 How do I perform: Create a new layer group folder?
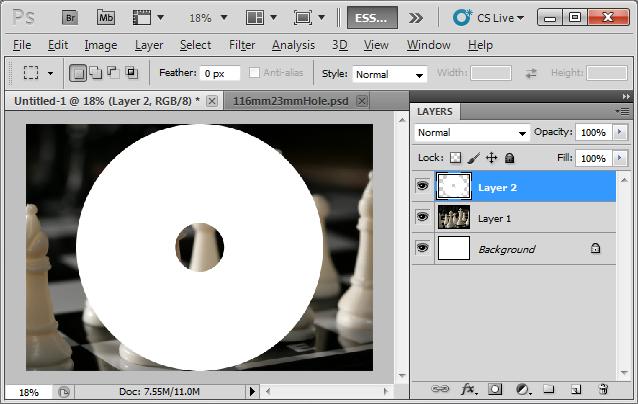coord(548,389)
